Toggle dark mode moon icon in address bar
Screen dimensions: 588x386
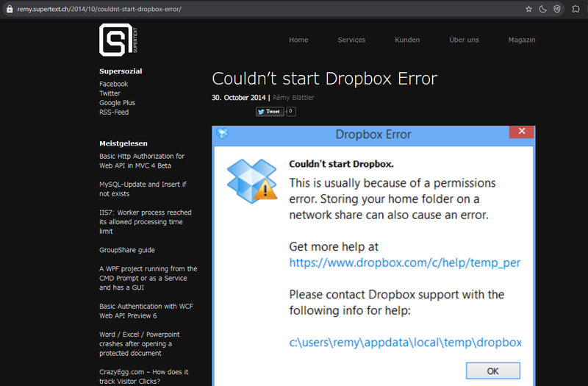(542, 9)
